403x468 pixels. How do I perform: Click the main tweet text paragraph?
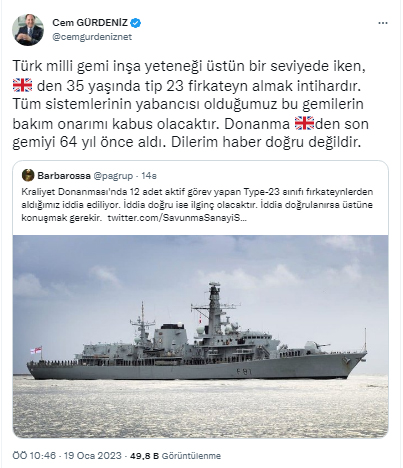191,104
